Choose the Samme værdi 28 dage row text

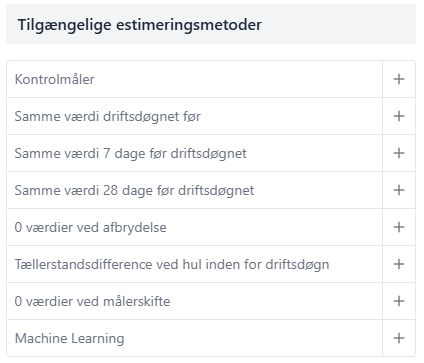click(x=134, y=191)
